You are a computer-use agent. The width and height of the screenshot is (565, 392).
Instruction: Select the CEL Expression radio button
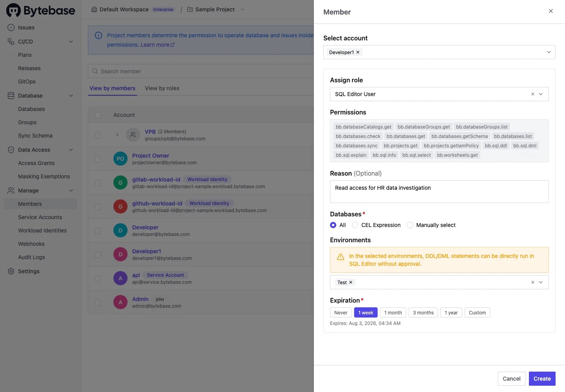tap(355, 225)
